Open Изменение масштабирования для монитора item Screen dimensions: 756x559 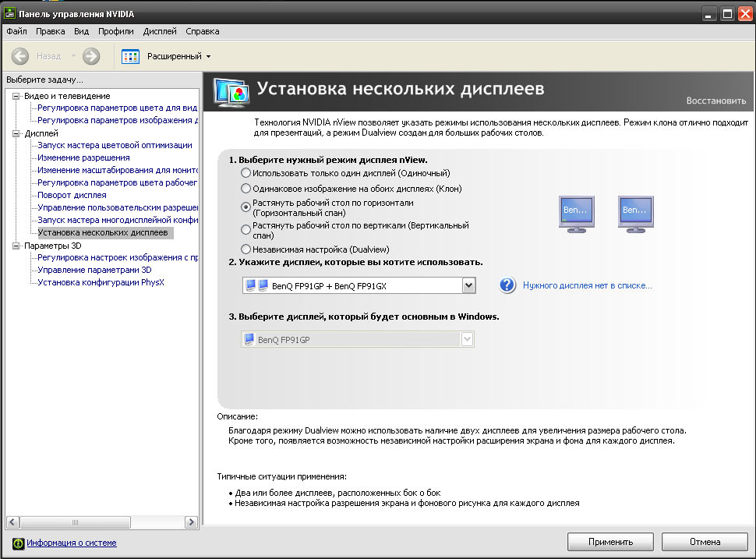tap(118, 170)
